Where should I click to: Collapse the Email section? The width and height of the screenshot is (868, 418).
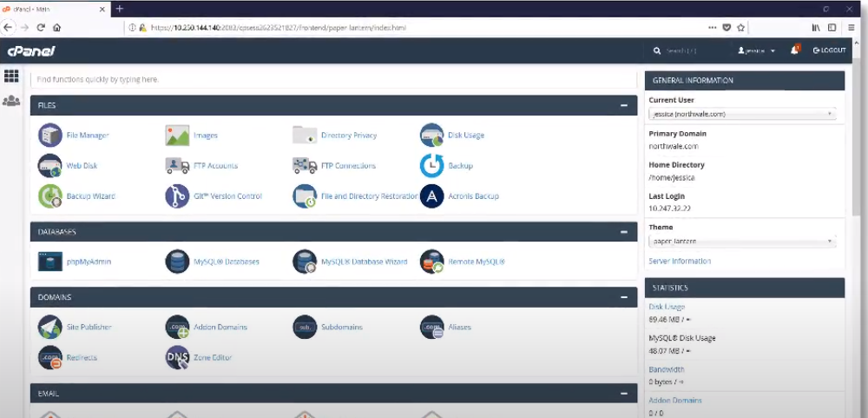point(624,393)
